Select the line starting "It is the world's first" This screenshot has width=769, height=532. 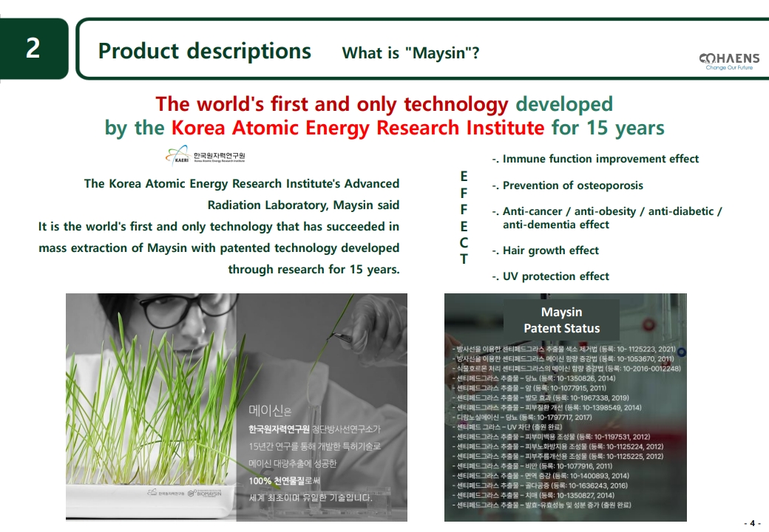[x=219, y=226]
